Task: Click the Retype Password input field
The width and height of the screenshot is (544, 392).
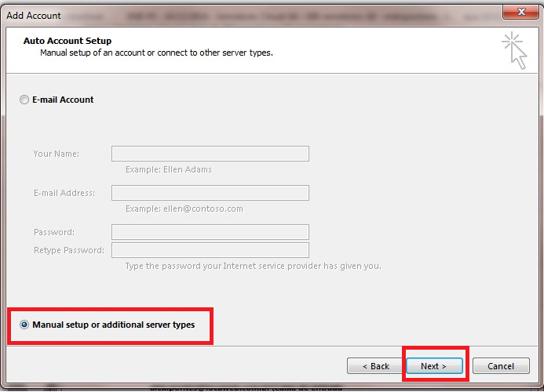Action: (210, 250)
